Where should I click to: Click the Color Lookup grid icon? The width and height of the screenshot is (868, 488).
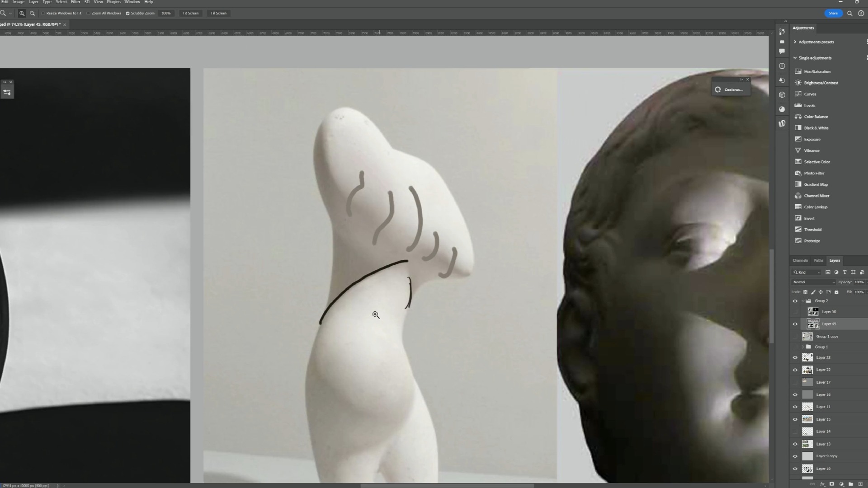coord(798,207)
